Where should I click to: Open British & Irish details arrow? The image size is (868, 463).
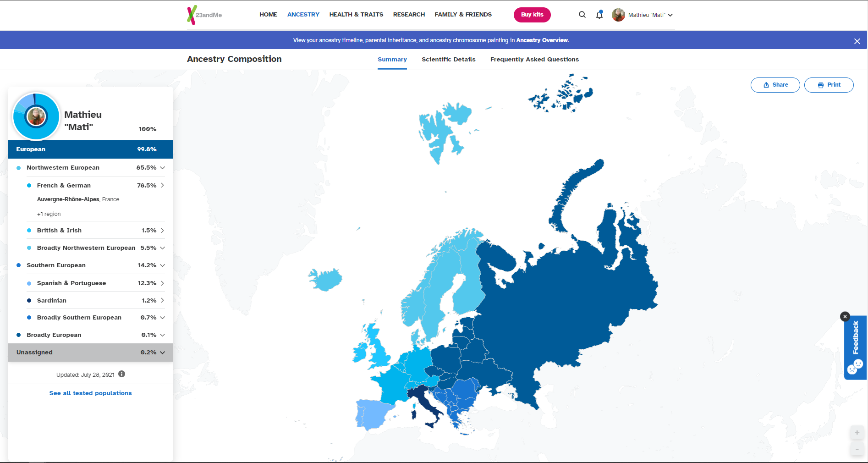162,230
